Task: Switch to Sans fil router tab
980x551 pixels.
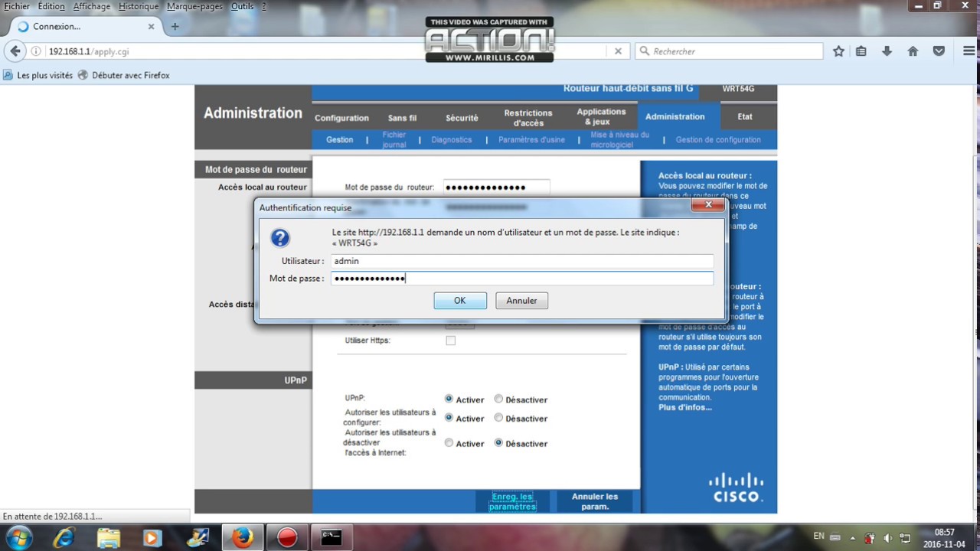Action: tap(402, 118)
